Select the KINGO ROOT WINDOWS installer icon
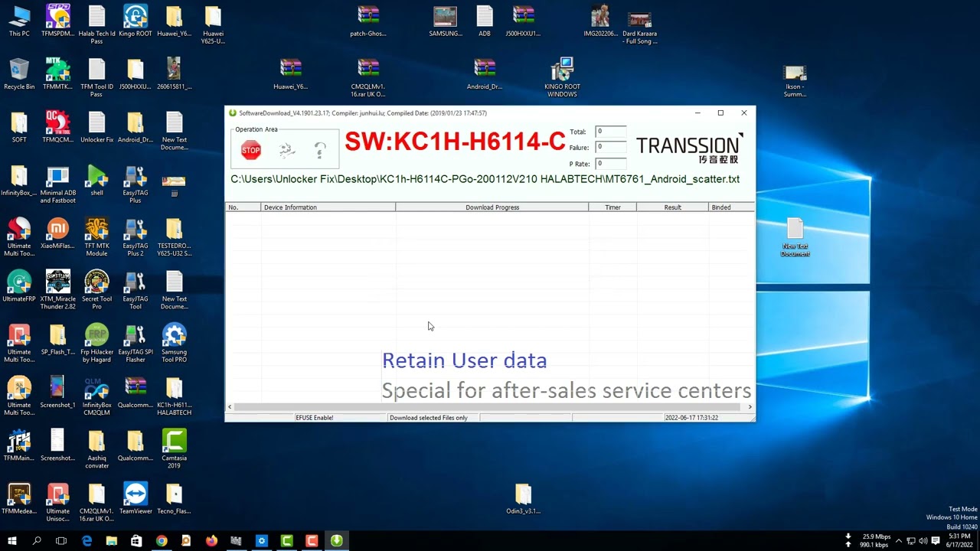Screen dimensions: 980x551 [562, 77]
